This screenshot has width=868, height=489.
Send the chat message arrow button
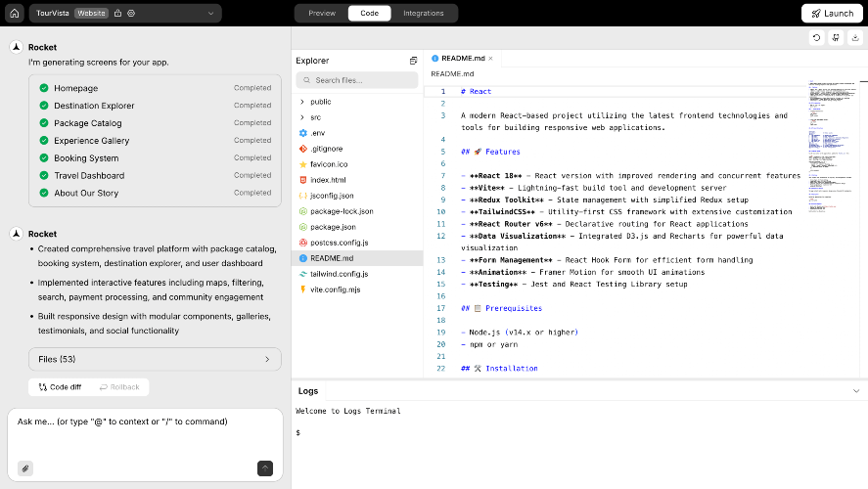pos(265,468)
